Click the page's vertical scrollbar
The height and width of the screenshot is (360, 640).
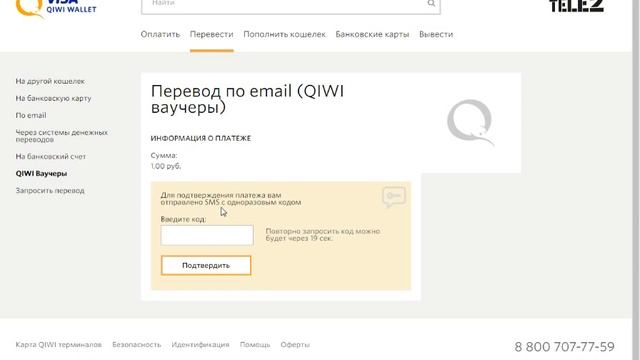tap(636, 180)
